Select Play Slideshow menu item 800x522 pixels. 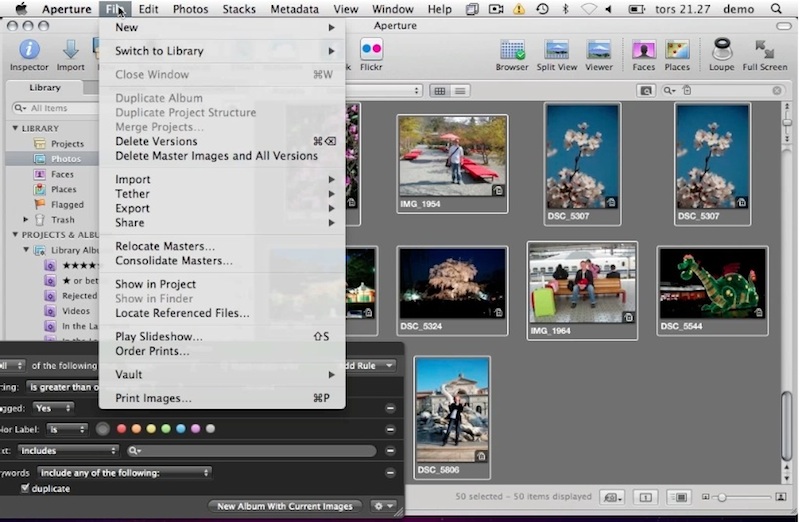tap(158, 336)
